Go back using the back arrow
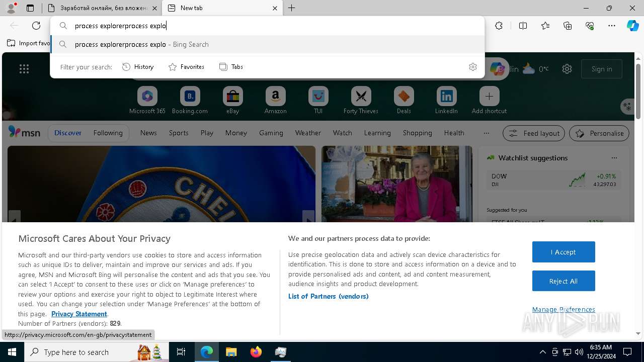This screenshot has height=362, width=644. point(14,26)
